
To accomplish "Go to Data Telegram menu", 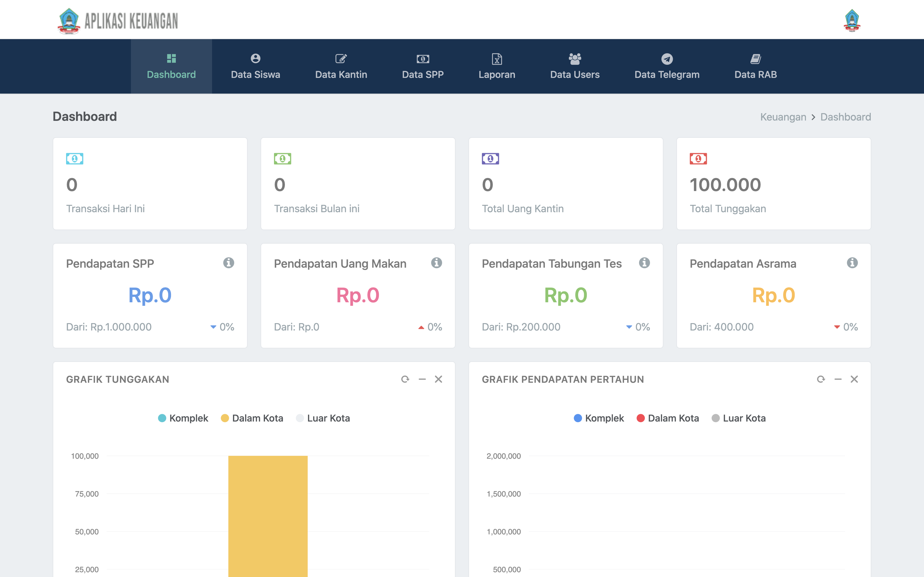I will coord(667,66).
